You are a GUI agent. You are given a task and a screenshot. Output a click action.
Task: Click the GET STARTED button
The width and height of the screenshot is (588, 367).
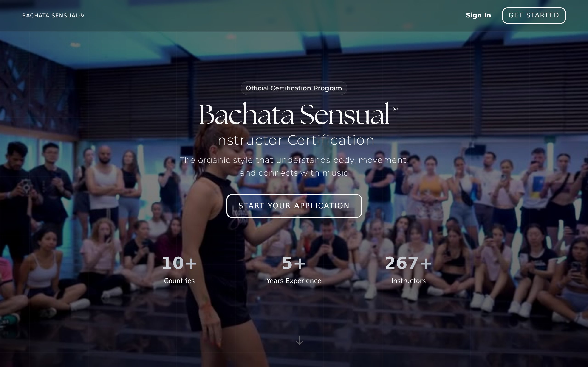pyautogui.click(x=534, y=16)
